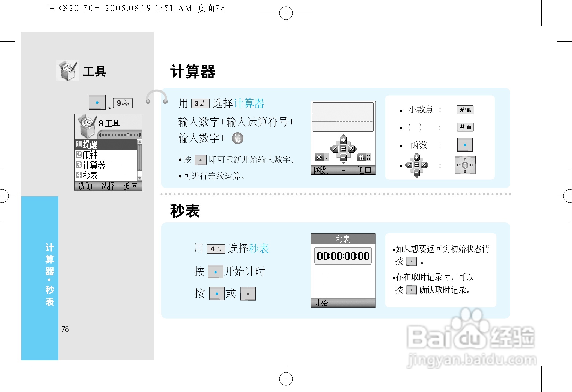Click the toolbox icon beside 工具 heading

[67, 70]
